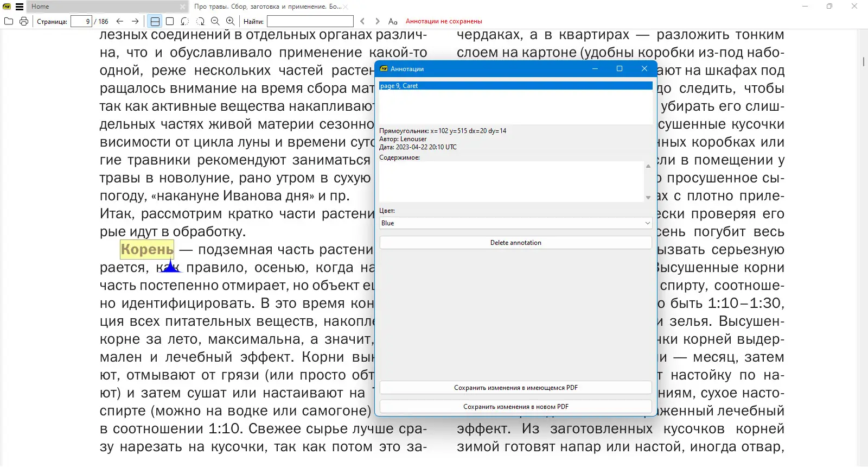This screenshot has height=467, width=868.
Task: Go to the next page
Action: pos(135,21)
